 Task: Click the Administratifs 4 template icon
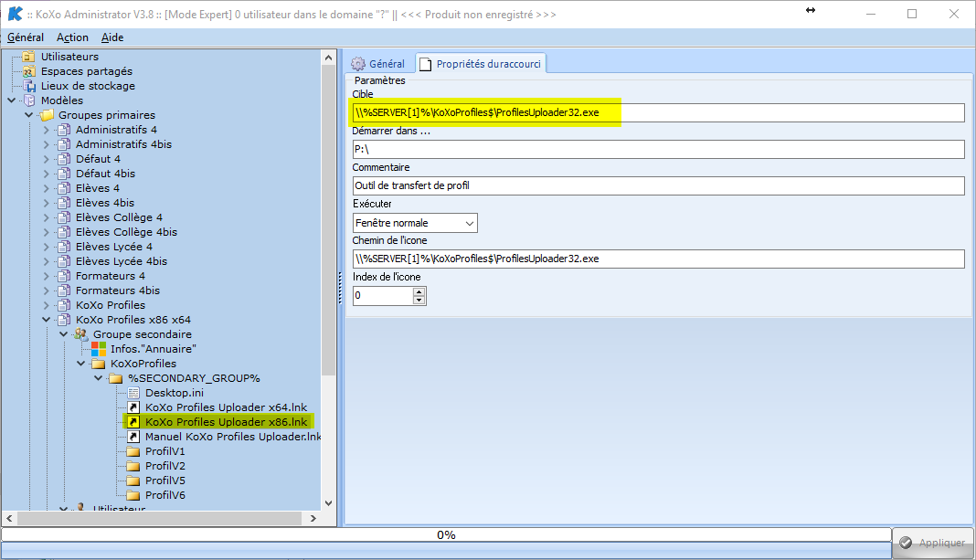click(63, 130)
